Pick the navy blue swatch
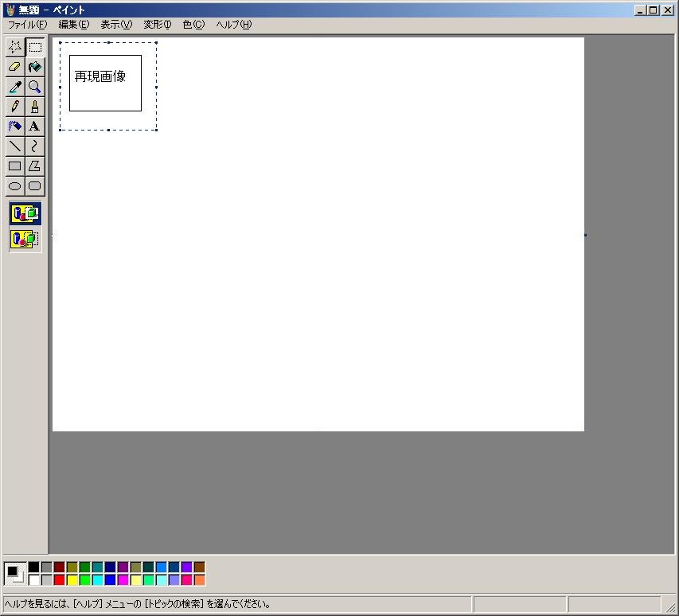This screenshot has width=679, height=616. pos(111,567)
